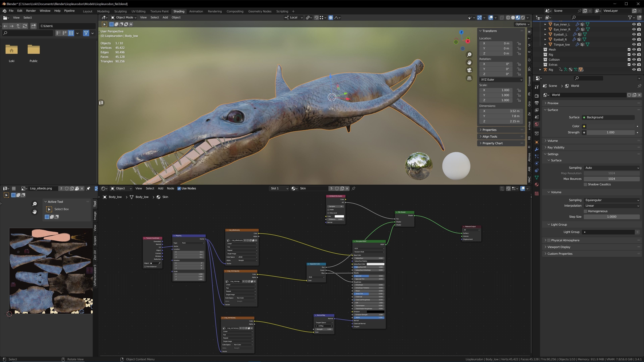Screen dimensions: 644x362
Task: Switch to the Texture Paint workspace tab
Action: 159,11
